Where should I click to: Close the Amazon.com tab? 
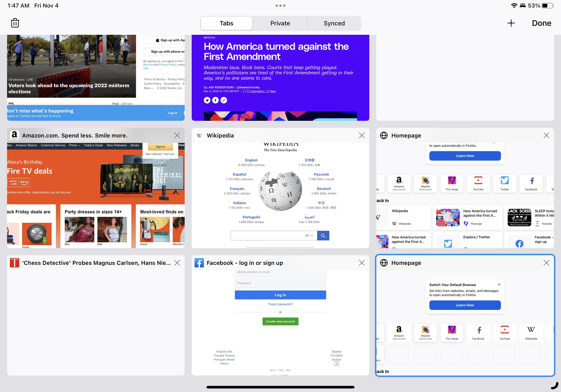(x=177, y=135)
